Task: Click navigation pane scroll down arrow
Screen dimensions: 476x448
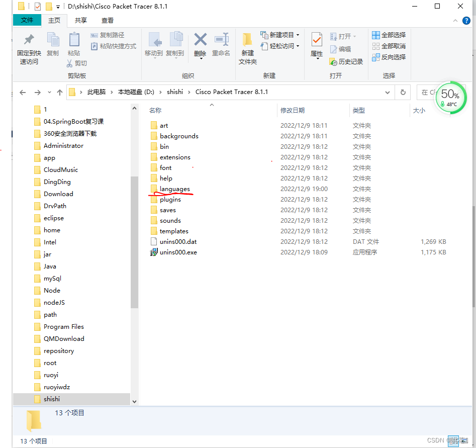Action: 135,402
